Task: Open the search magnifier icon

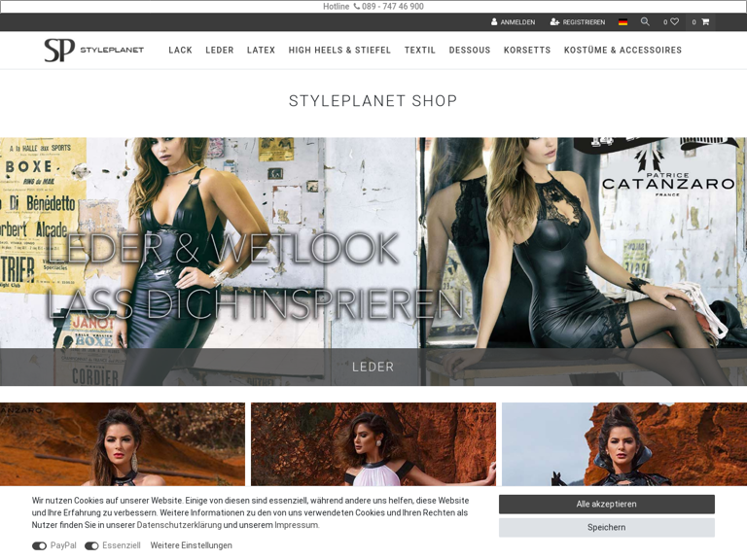Action: pyautogui.click(x=645, y=21)
